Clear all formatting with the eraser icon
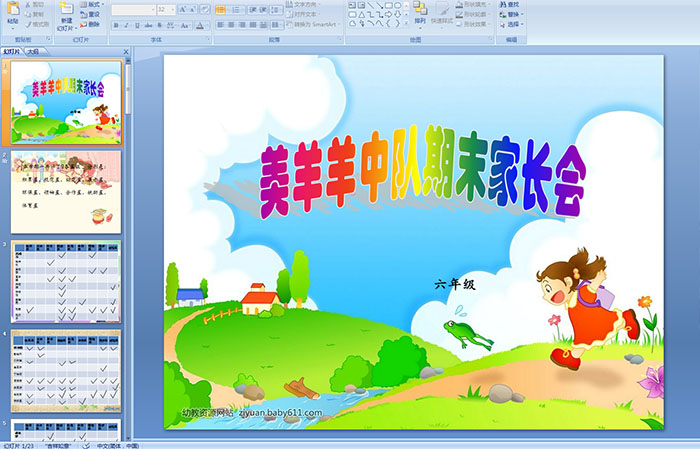The height and width of the screenshot is (449, 700). point(205,9)
